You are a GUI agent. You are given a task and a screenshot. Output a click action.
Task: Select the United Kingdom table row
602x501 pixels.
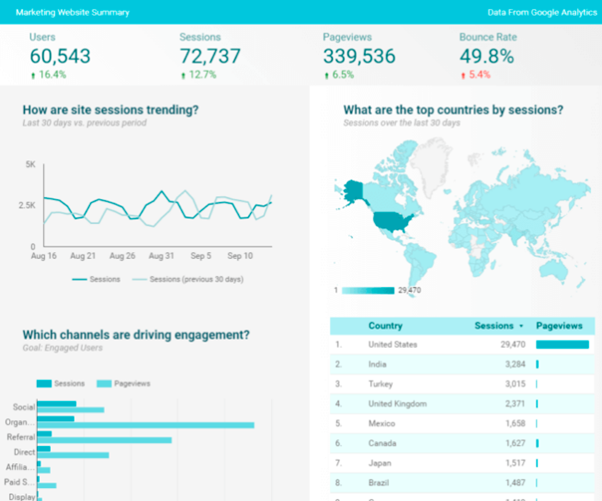point(458,403)
